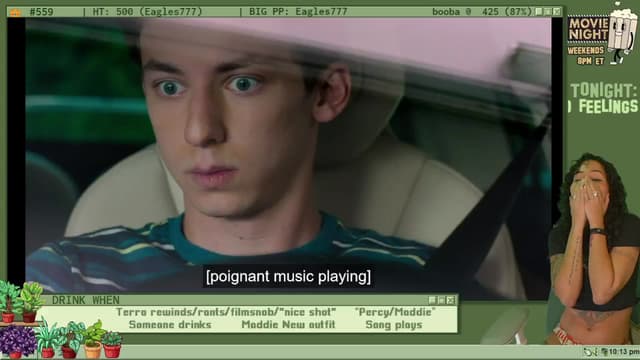Select the "Song plays" drink rule
Screen dimensions: 640x360
click(x=394, y=325)
